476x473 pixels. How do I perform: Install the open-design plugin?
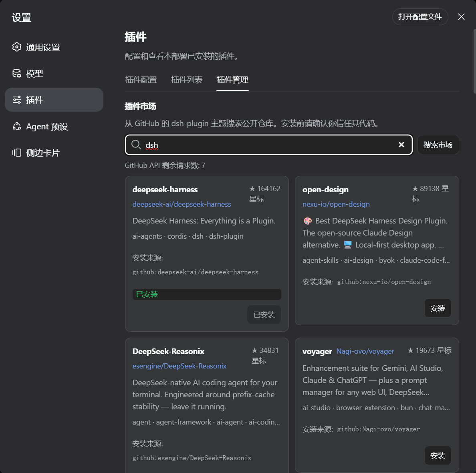(438, 308)
